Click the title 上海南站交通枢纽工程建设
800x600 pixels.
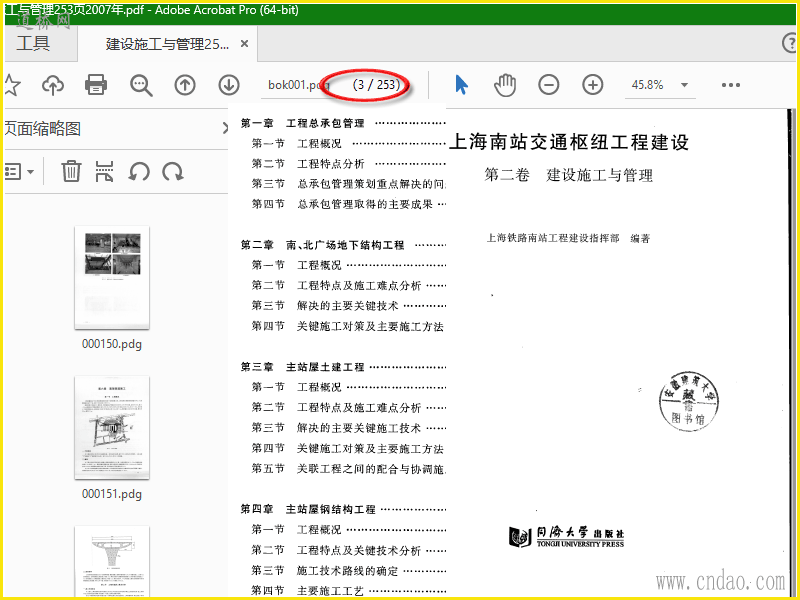click(569, 142)
